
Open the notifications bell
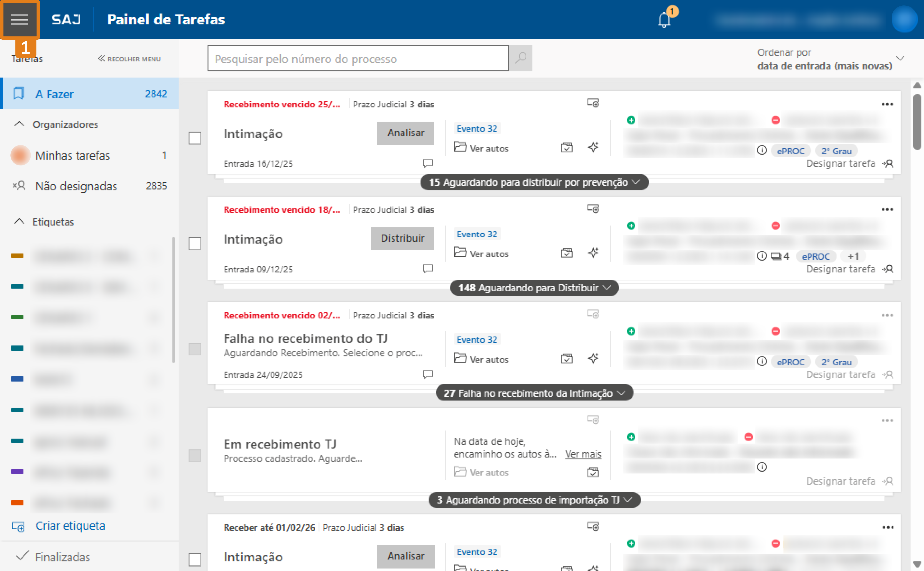pos(663,20)
